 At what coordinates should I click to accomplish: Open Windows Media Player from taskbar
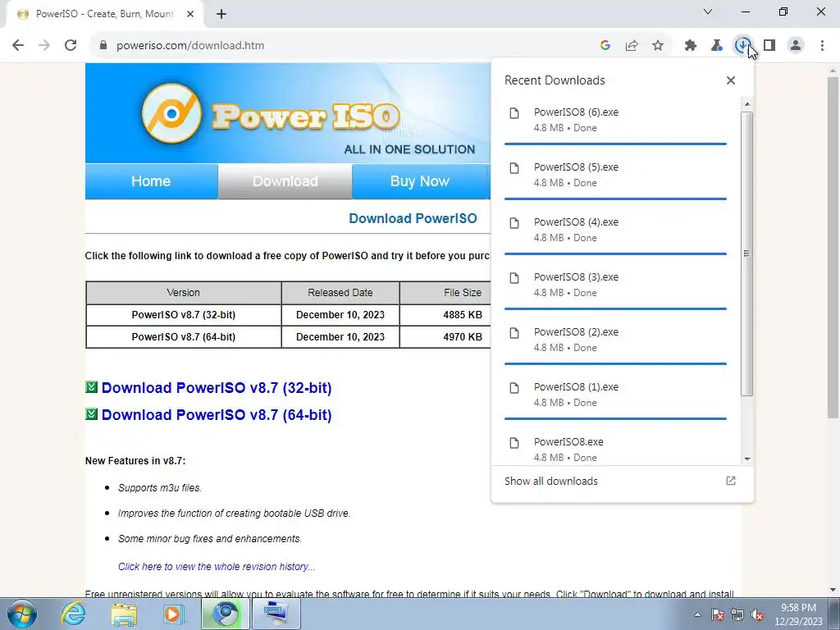pos(174,614)
